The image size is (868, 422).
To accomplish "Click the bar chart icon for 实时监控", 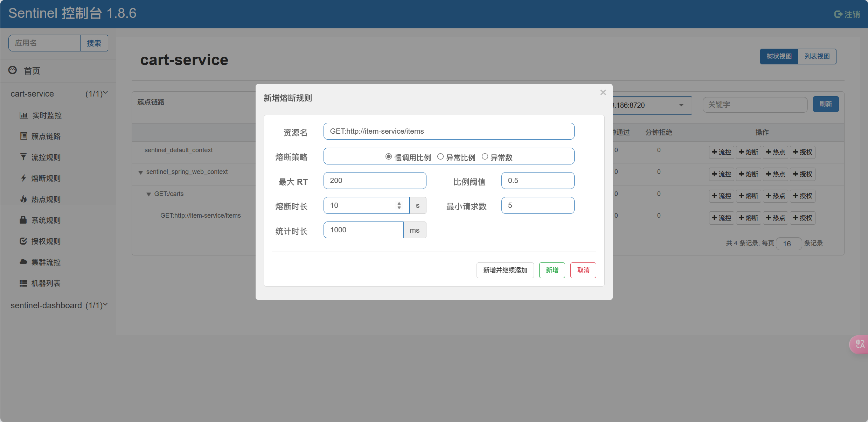I will coord(23,115).
